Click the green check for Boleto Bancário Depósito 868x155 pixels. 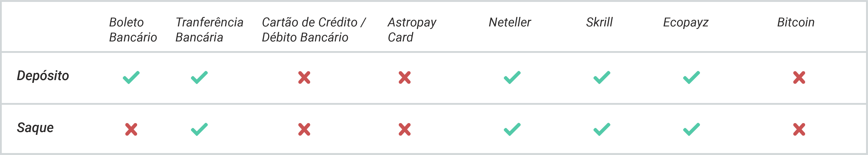(x=131, y=77)
